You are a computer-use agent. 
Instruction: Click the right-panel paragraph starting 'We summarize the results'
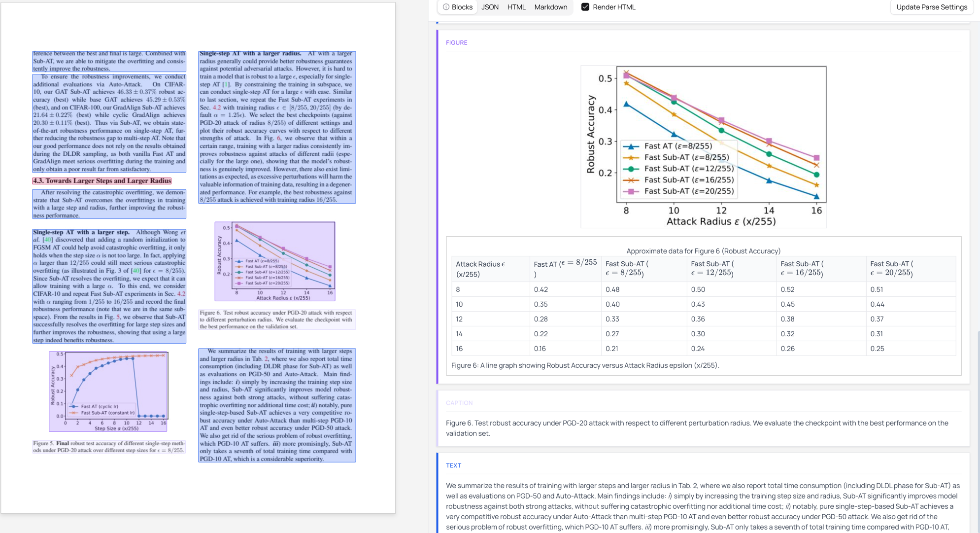703,506
